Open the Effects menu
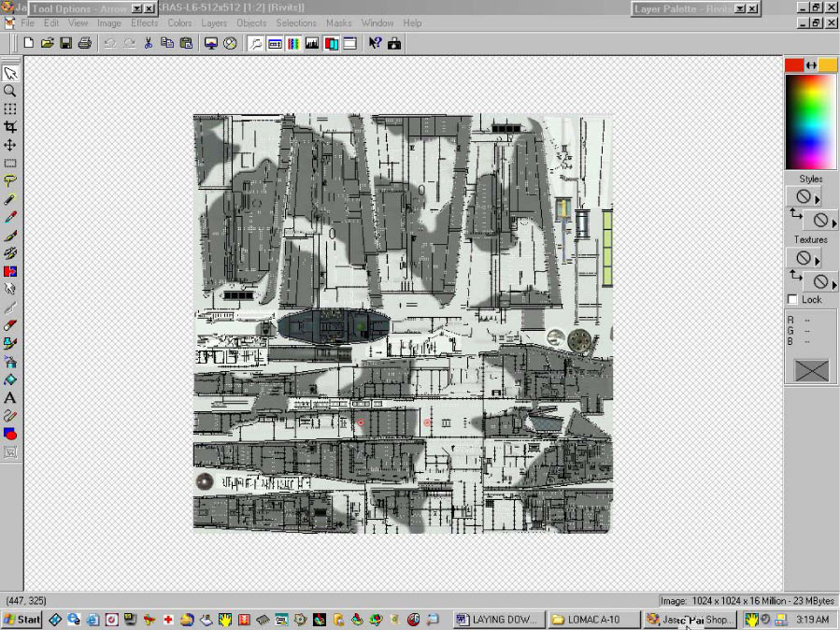Screen dimensions: 840x630 click(144, 23)
